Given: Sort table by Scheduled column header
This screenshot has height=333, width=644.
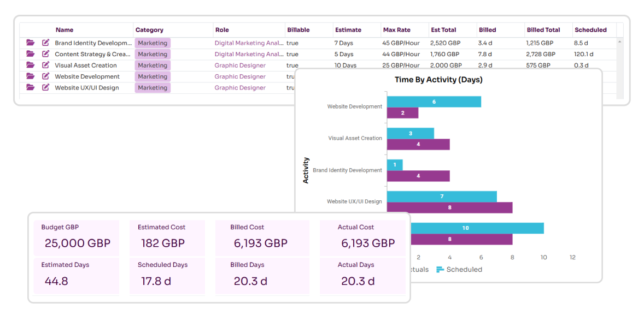Looking at the screenshot, I should [x=590, y=30].
